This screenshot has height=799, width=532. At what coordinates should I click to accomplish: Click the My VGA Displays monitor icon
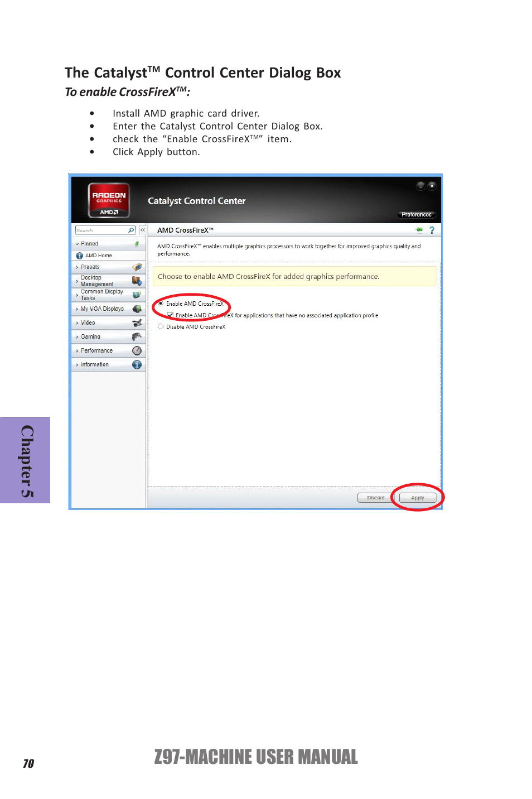[x=137, y=309]
